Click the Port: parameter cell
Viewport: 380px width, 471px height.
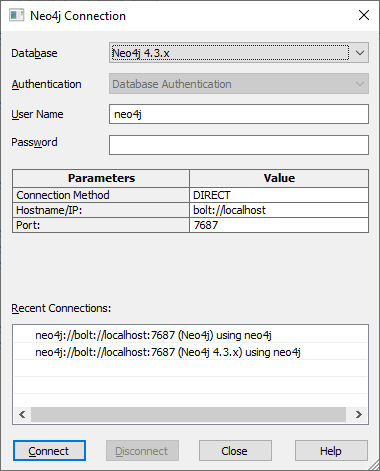(x=101, y=225)
